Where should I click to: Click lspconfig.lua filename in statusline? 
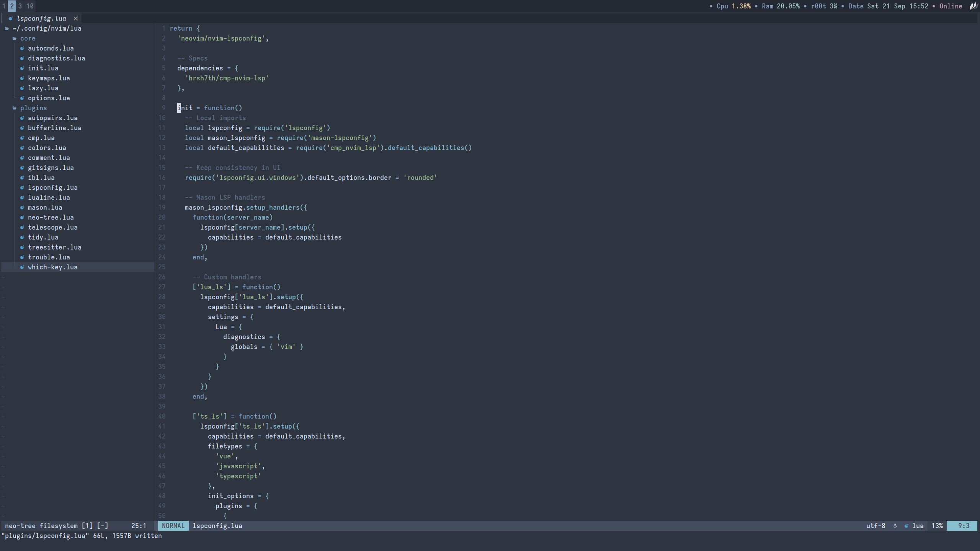pyautogui.click(x=217, y=526)
